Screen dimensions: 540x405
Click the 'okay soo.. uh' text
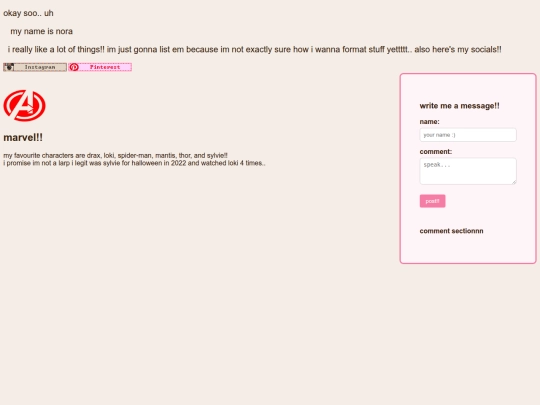point(28,13)
